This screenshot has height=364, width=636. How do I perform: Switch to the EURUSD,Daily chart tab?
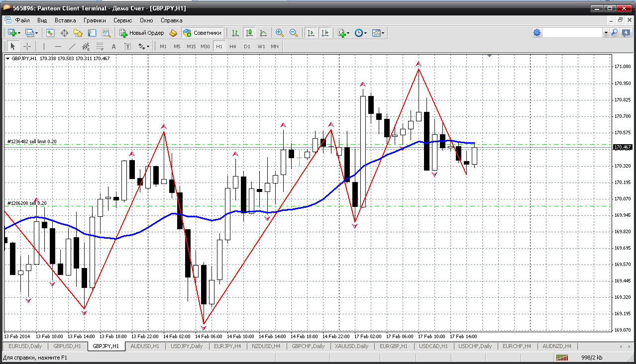25,346
